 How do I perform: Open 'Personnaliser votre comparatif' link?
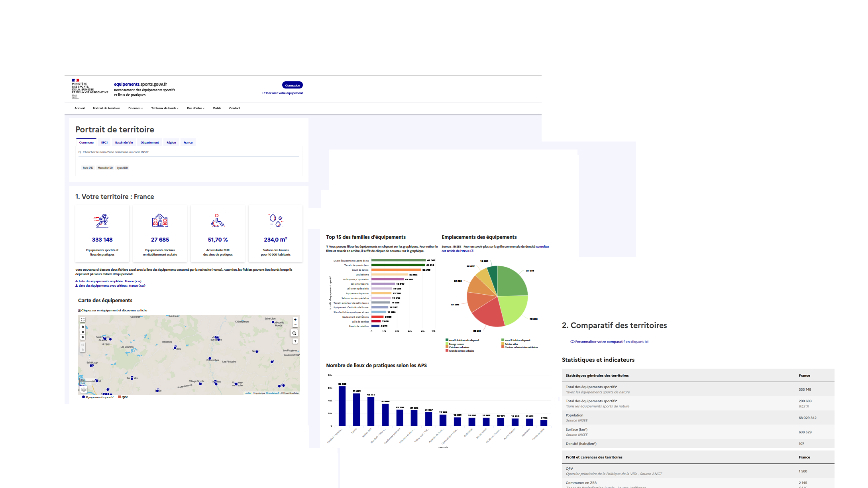[x=612, y=342]
